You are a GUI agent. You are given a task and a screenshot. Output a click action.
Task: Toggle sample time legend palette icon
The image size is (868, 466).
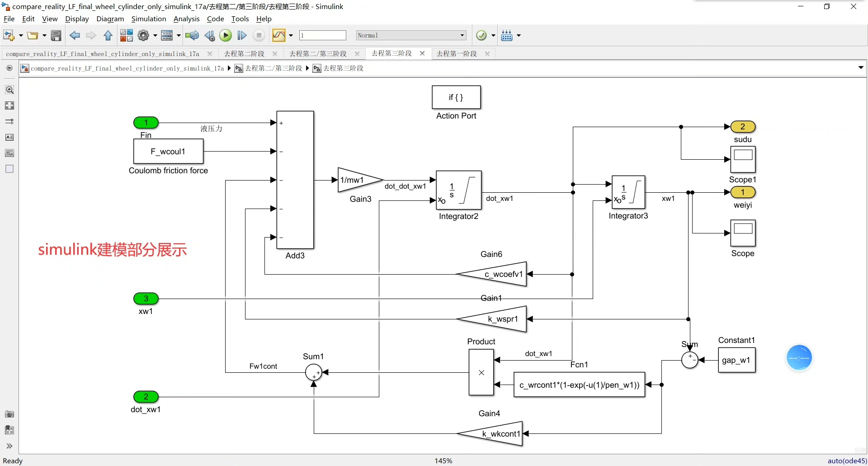9,121
